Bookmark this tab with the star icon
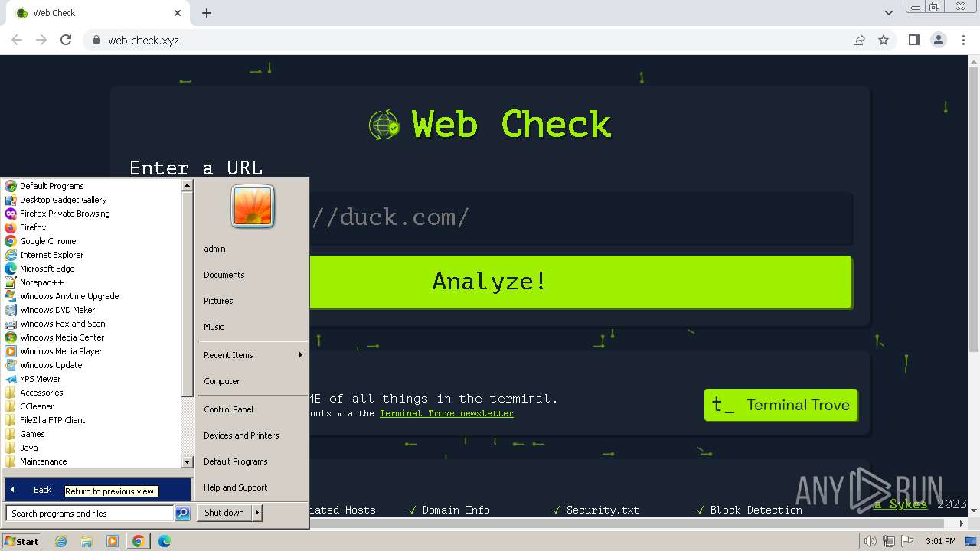The height and width of the screenshot is (551, 980). coord(884,40)
